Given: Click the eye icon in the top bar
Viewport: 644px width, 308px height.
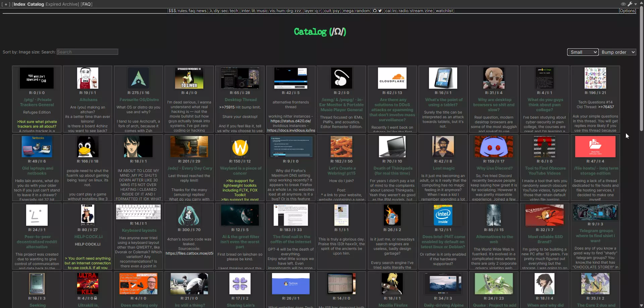Looking at the screenshot, I should point(623,4).
